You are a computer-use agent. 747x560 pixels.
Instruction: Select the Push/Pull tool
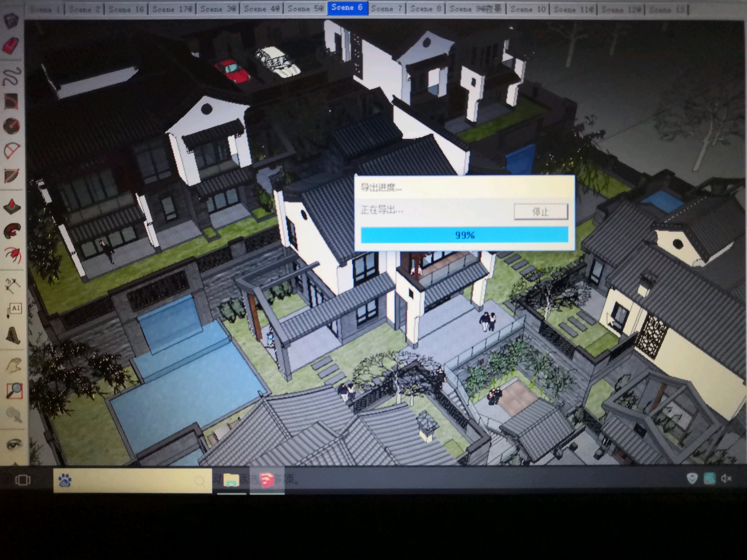(12, 206)
